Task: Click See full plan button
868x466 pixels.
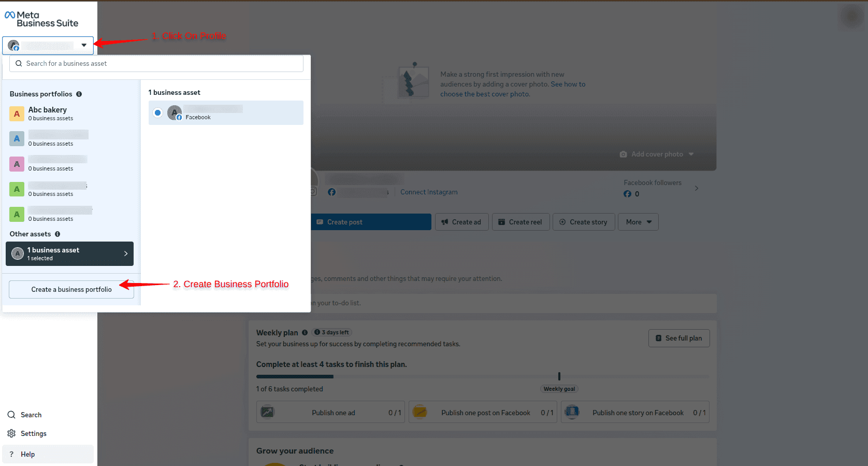Action: click(679, 338)
